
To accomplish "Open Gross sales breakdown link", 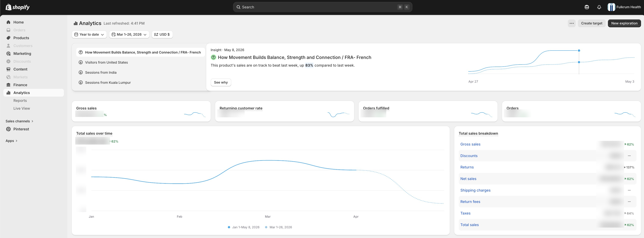I will pos(470,144).
